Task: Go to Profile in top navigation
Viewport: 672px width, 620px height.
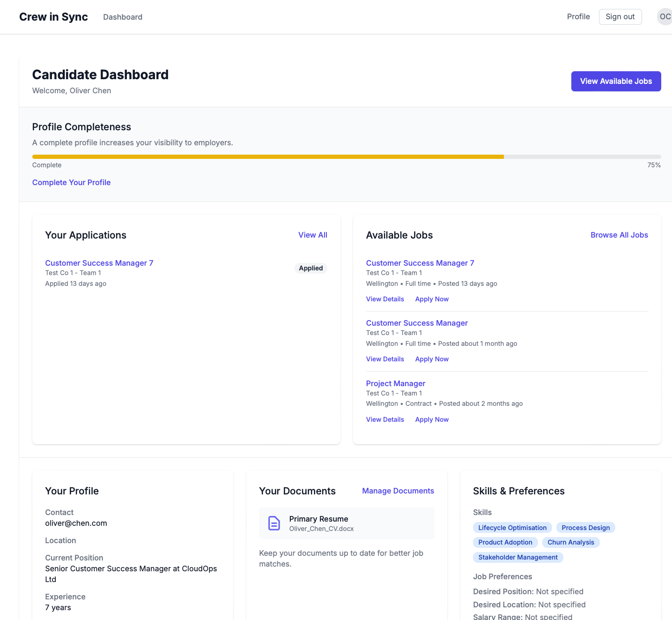Action: [x=578, y=17]
